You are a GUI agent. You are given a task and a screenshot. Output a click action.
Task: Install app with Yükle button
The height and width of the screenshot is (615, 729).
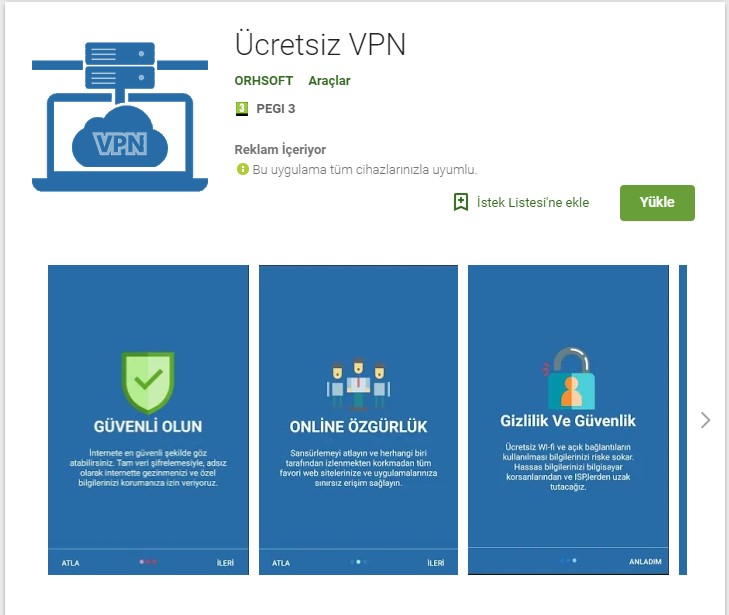[657, 203]
